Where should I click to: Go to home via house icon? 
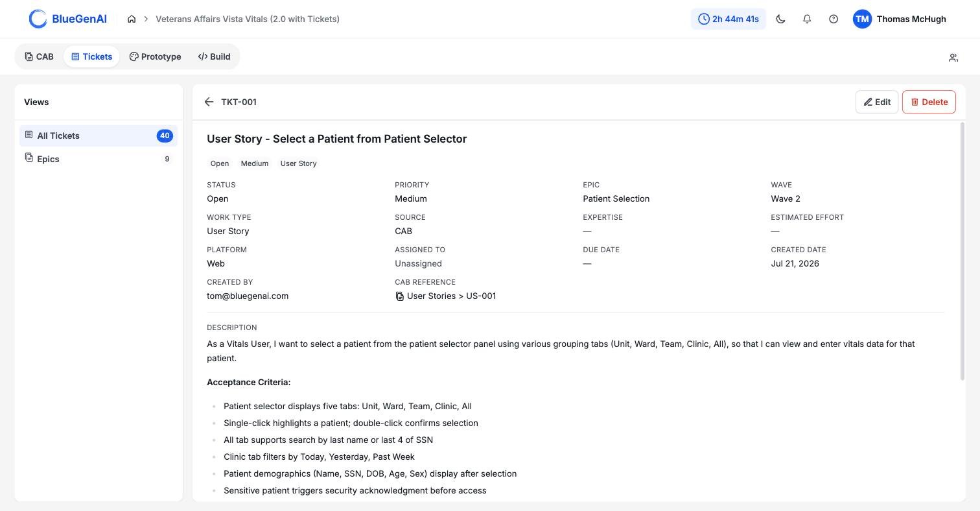[x=132, y=19]
